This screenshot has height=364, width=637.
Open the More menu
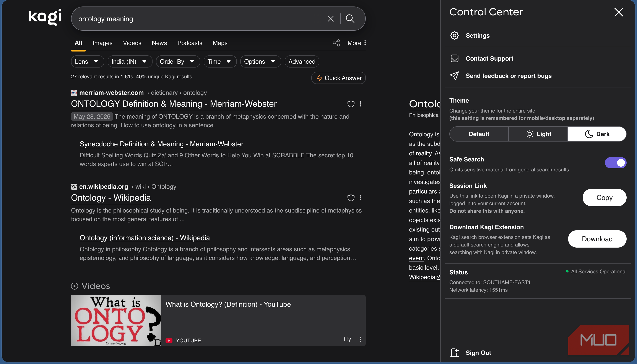pos(357,43)
